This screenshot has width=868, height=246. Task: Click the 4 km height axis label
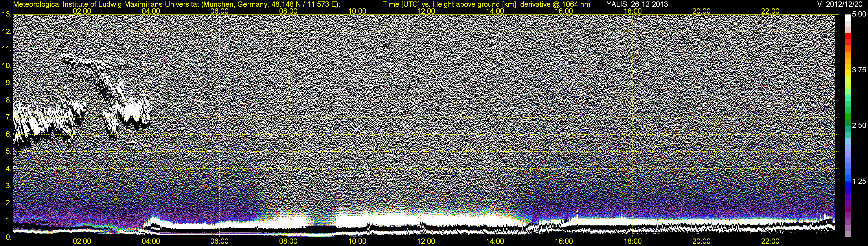[x=8, y=168]
